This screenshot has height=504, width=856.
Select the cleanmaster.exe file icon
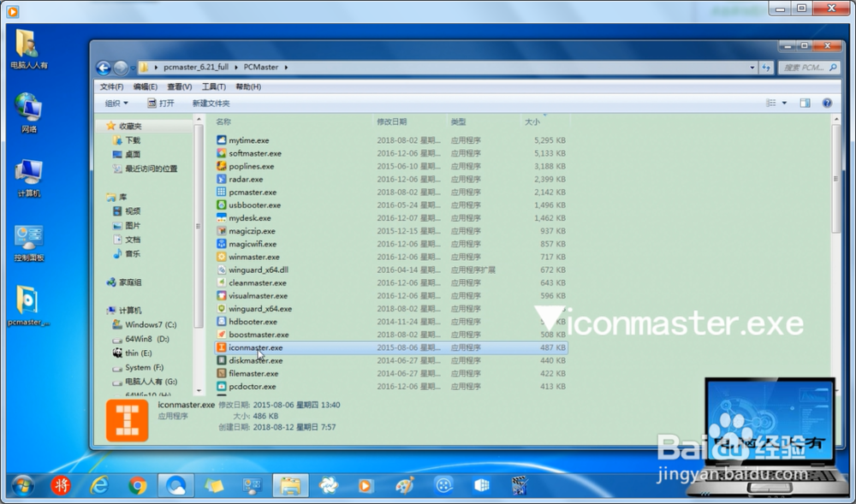221,282
